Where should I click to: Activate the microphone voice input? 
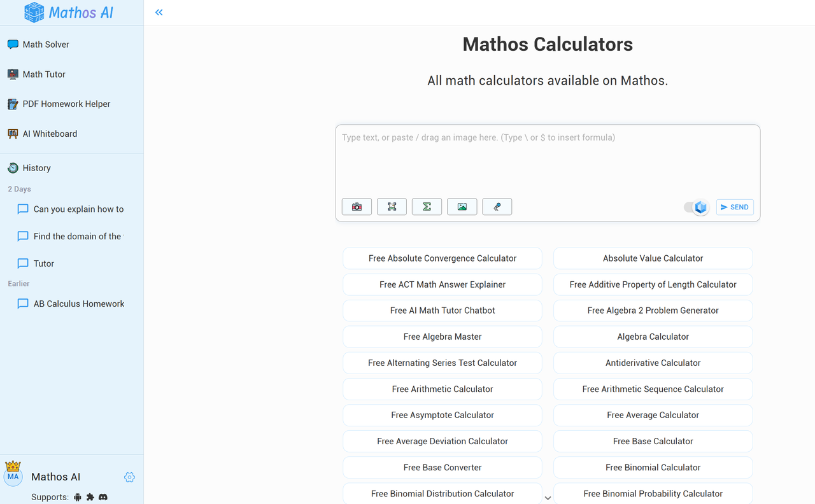coord(497,207)
